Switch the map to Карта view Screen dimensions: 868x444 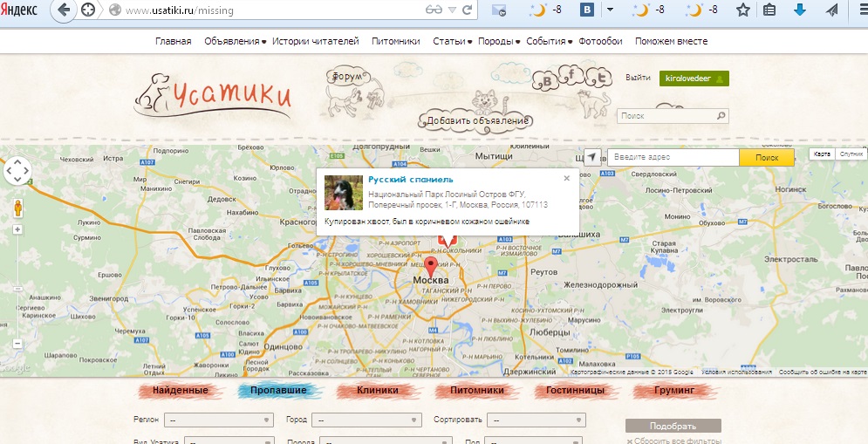pos(822,154)
